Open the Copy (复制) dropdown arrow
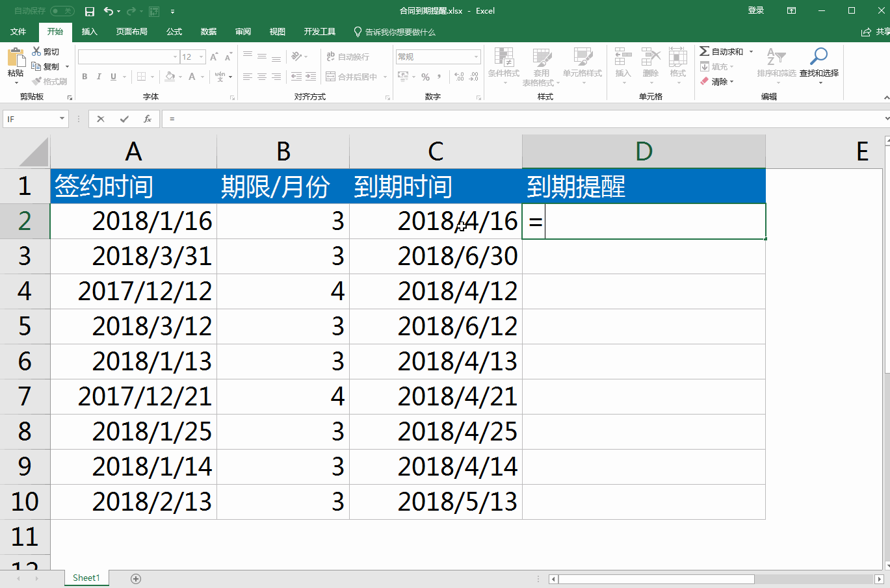The width and height of the screenshot is (890, 588). click(67, 66)
